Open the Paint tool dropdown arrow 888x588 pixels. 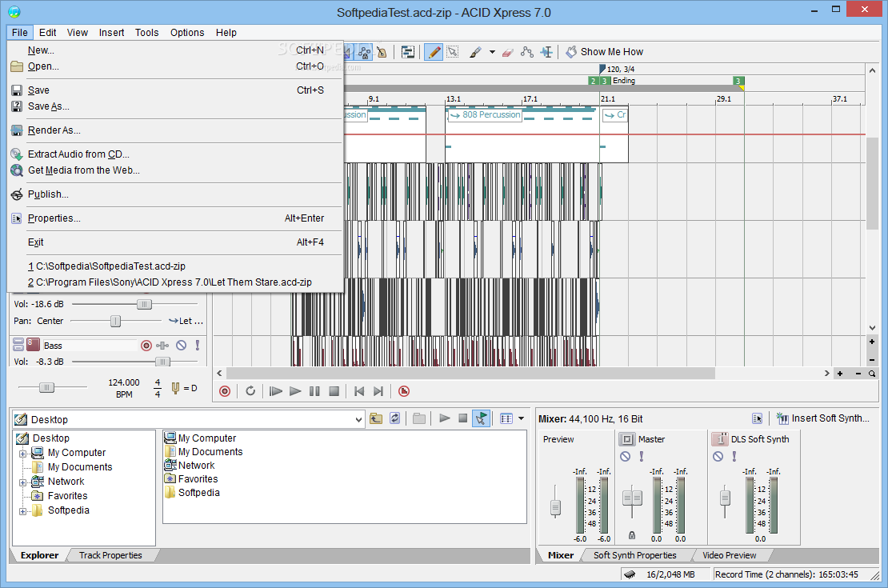click(492, 52)
